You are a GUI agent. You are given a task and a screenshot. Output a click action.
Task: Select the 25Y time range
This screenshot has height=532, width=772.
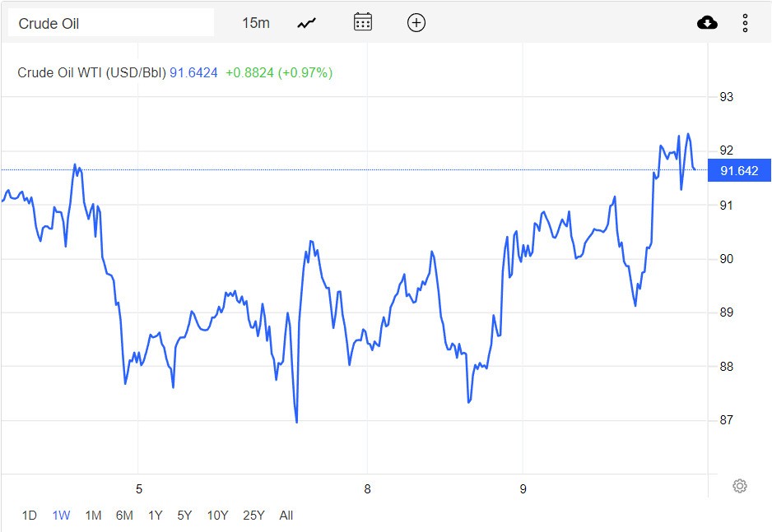click(x=253, y=516)
